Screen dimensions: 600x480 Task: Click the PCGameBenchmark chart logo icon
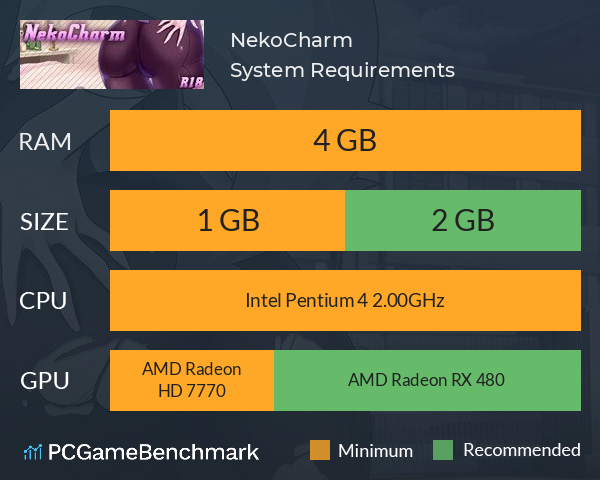coord(33,452)
